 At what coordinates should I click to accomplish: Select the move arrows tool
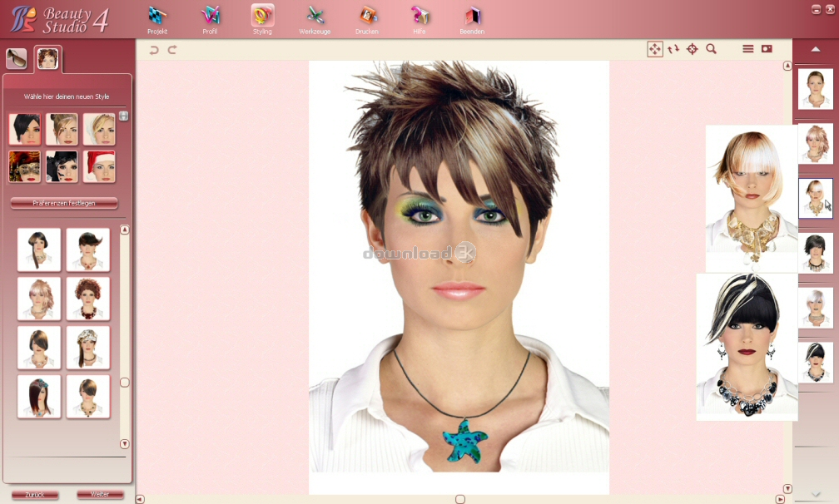pos(655,49)
